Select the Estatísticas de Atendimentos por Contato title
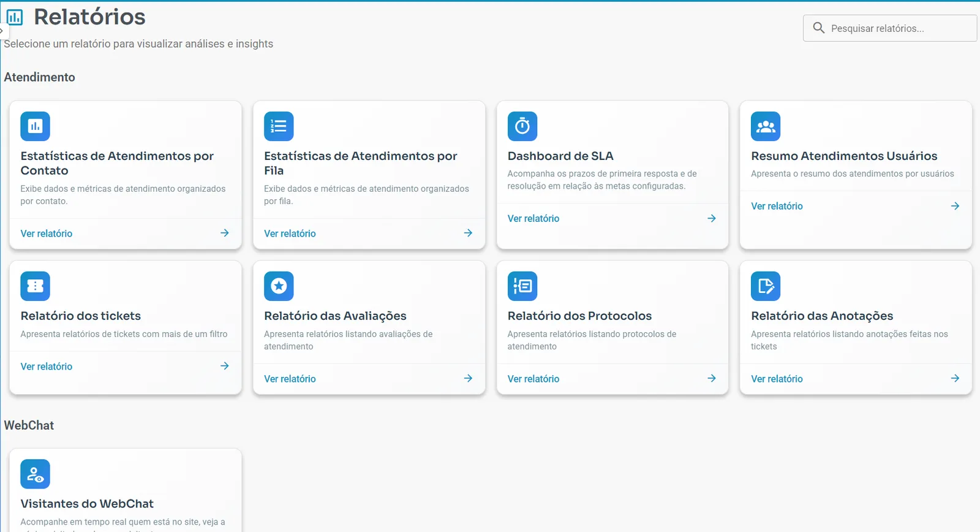Image resolution: width=980 pixels, height=532 pixels. [x=117, y=163]
